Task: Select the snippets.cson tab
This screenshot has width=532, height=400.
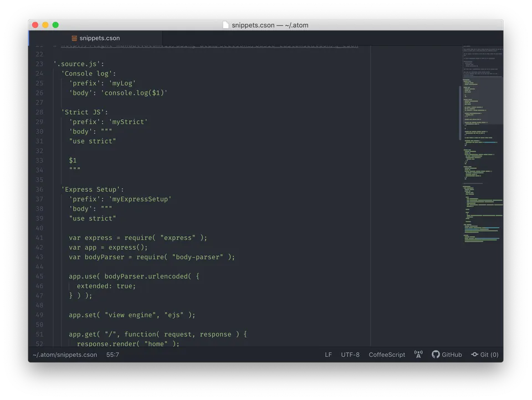Action: (99, 38)
